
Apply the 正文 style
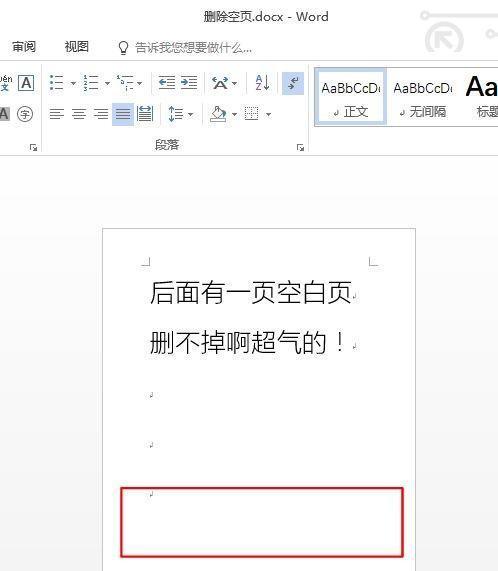[x=351, y=97]
